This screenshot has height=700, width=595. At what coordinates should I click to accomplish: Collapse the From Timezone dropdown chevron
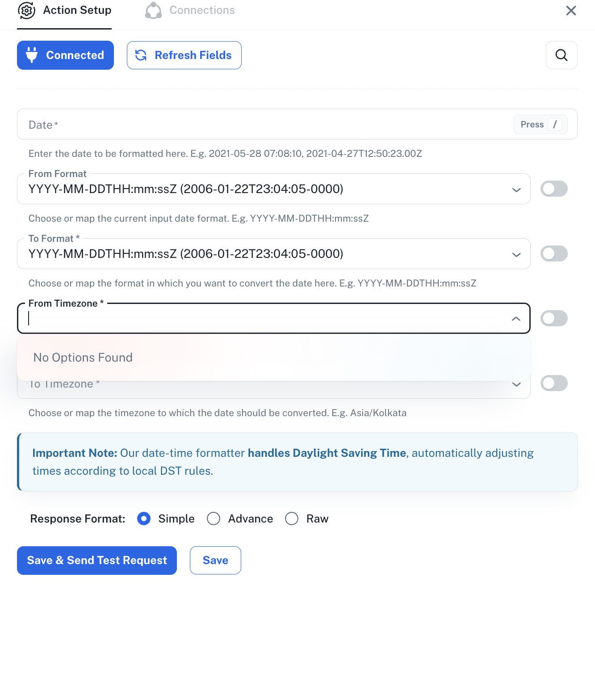coord(516,319)
